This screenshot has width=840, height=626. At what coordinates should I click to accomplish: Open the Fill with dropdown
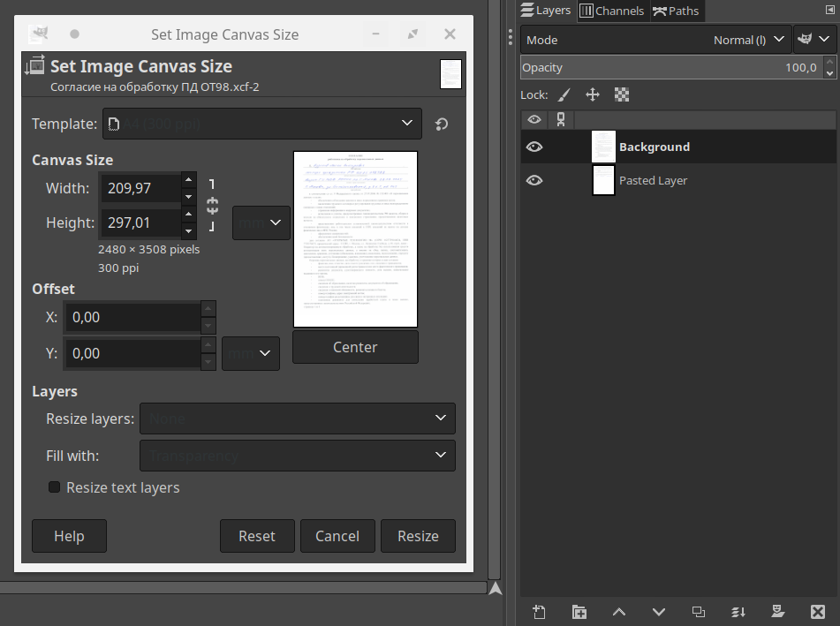pyautogui.click(x=298, y=456)
